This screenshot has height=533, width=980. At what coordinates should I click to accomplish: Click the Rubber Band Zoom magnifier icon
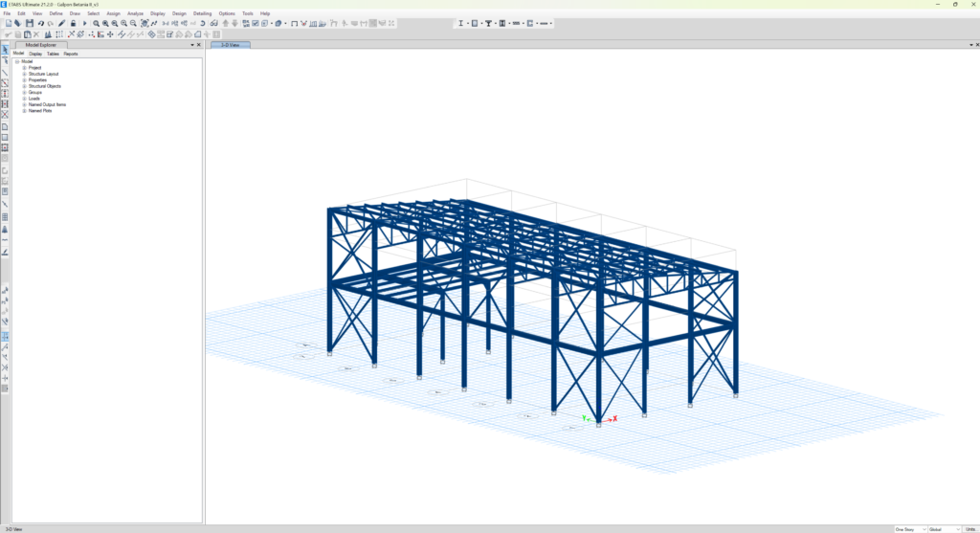[x=97, y=23]
